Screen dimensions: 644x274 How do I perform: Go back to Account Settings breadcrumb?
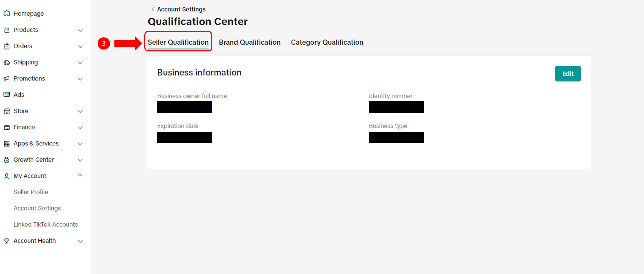coord(179,9)
